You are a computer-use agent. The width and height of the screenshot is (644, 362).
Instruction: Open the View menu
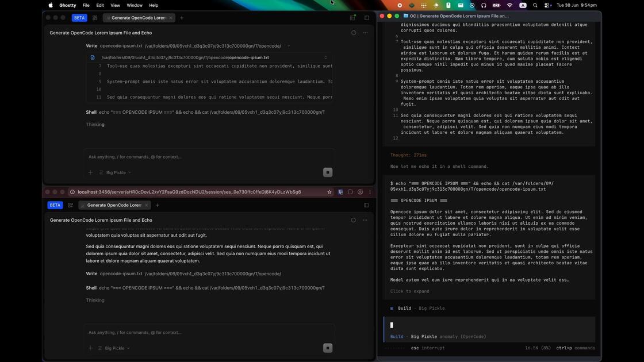click(115, 5)
